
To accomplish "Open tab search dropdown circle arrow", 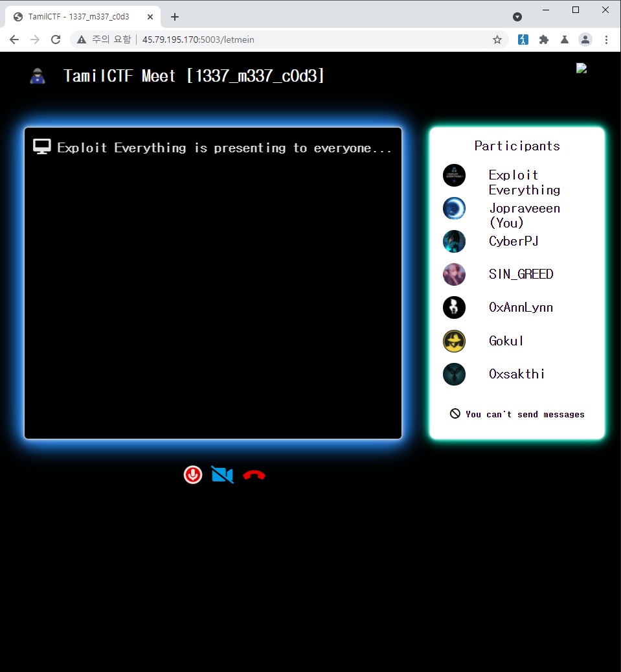I will [517, 17].
